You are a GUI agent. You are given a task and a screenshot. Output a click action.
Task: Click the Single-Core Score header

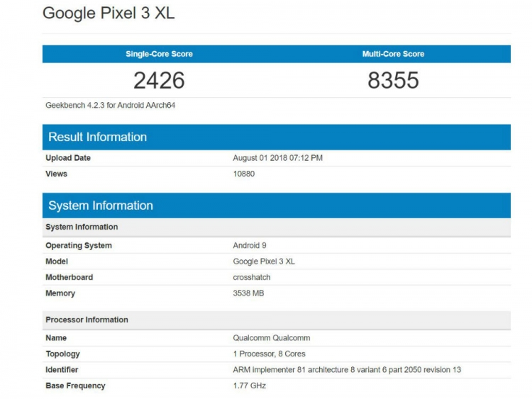[159, 54]
